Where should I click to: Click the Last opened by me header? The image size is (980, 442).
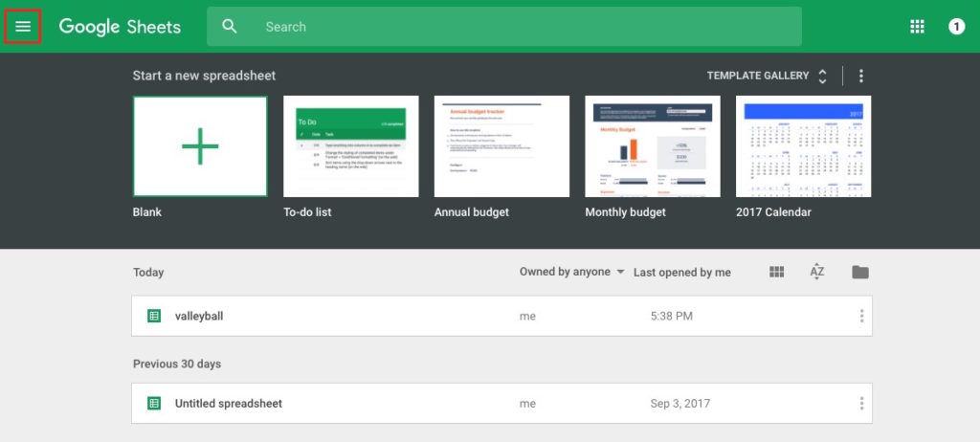click(x=681, y=273)
